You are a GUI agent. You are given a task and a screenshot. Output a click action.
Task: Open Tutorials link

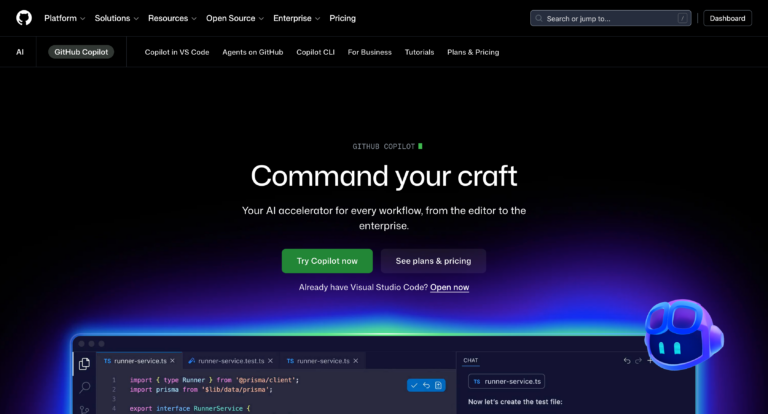click(x=419, y=52)
